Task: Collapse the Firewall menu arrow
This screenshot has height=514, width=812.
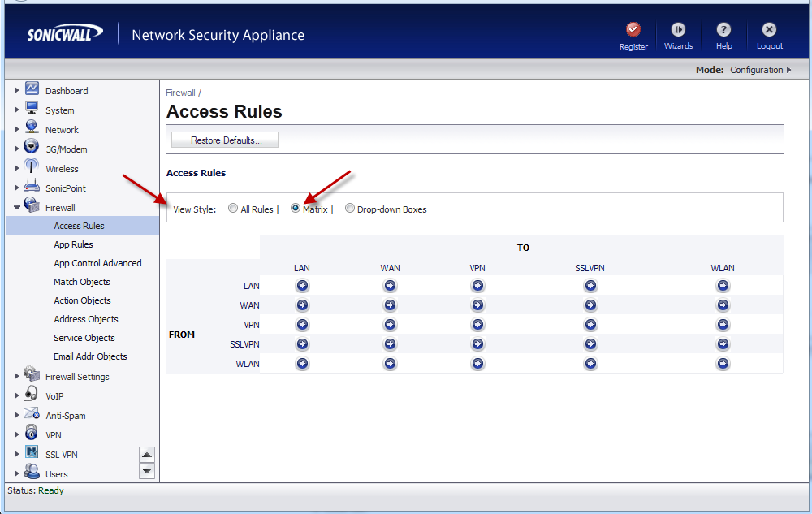Action: (x=16, y=208)
